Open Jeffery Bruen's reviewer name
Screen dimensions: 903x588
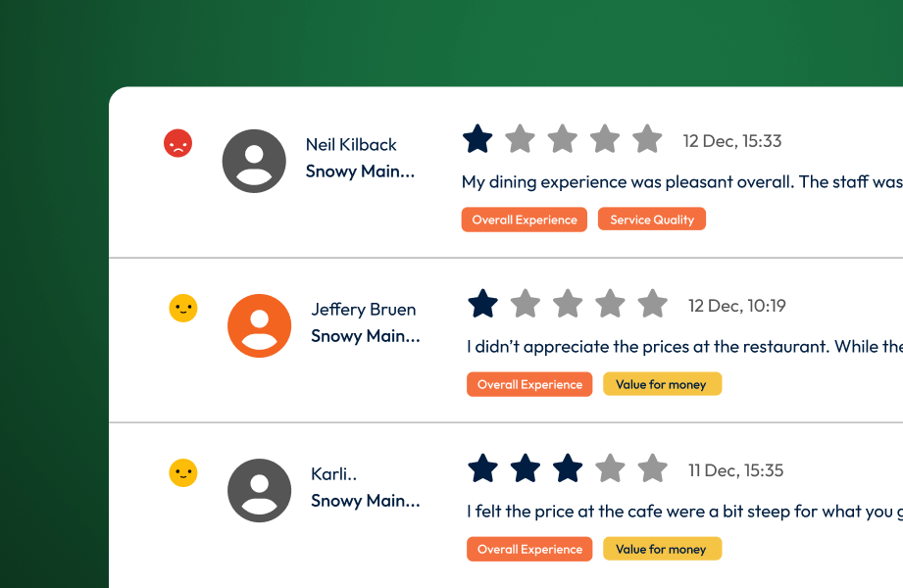(364, 309)
